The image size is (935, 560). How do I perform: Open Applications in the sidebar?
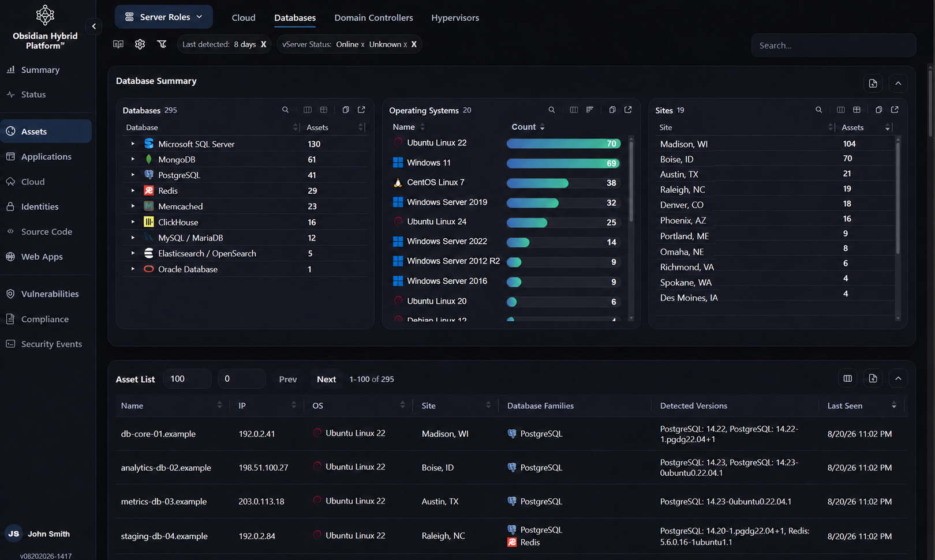[46, 157]
